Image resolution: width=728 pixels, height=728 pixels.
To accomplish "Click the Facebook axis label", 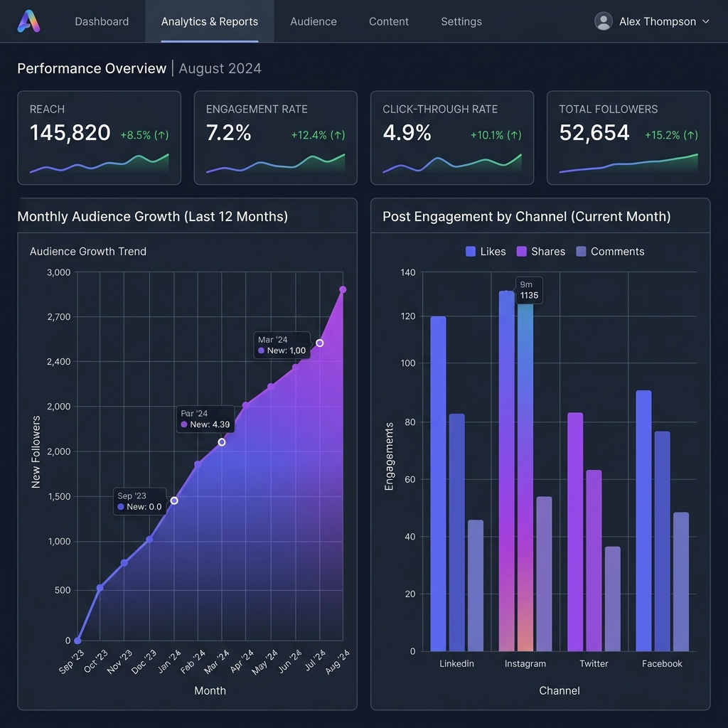I will click(x=662, y=663).
